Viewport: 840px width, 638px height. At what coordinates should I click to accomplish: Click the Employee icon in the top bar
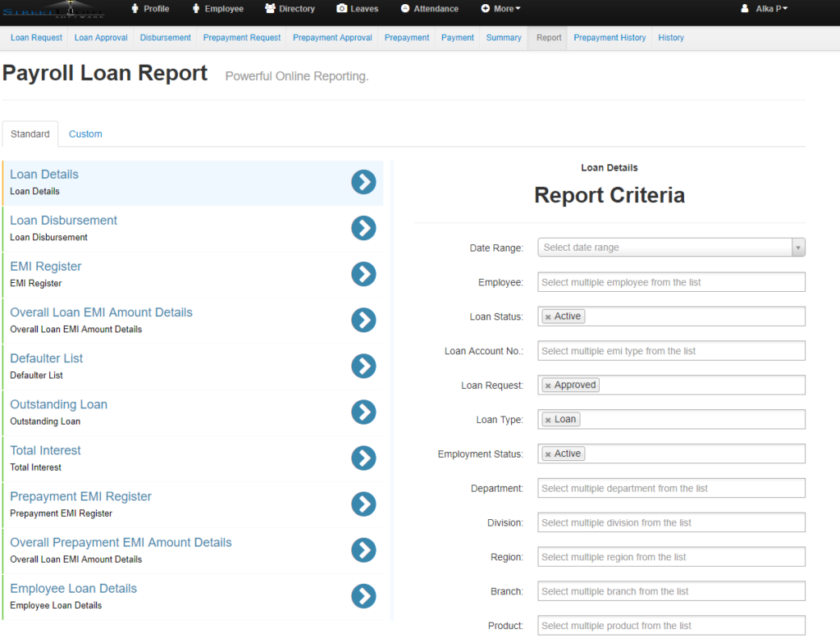197,9
